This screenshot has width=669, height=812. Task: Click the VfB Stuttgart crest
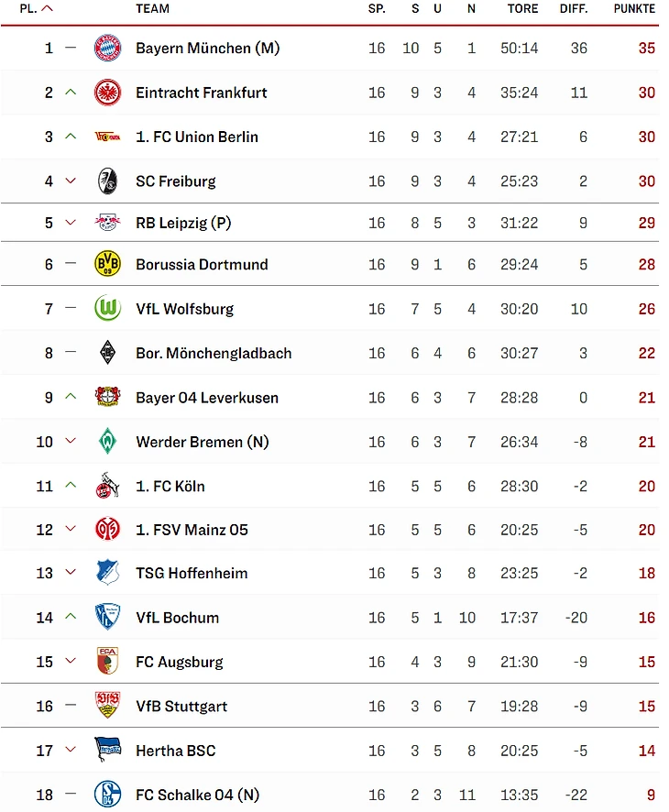coord(107,706)
